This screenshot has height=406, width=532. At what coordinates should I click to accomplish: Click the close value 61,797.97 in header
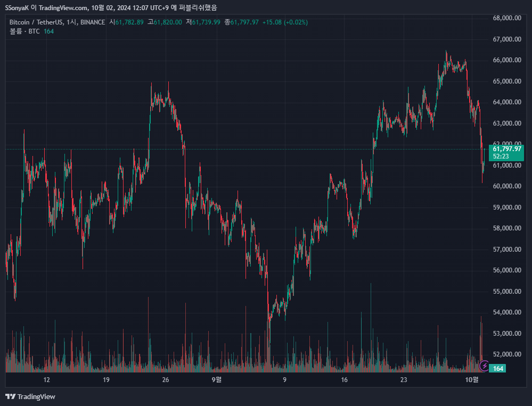pos(244,22)
